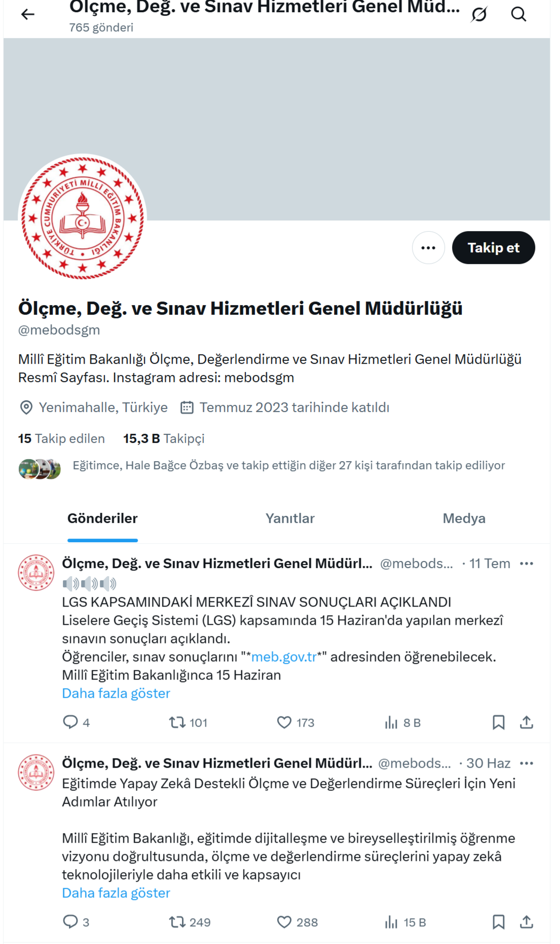This screenshot has height=944, width=560.
Task: Switch to the Yanıtlar tab
Action: 290,518
